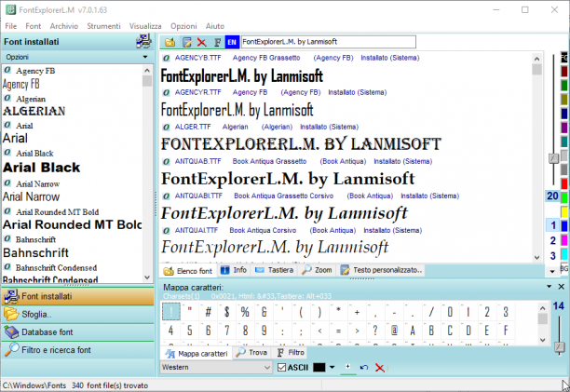Open the Opzioni dropdown in the left panel
This screenshot has height=392, width=570.
coord(77,57)
